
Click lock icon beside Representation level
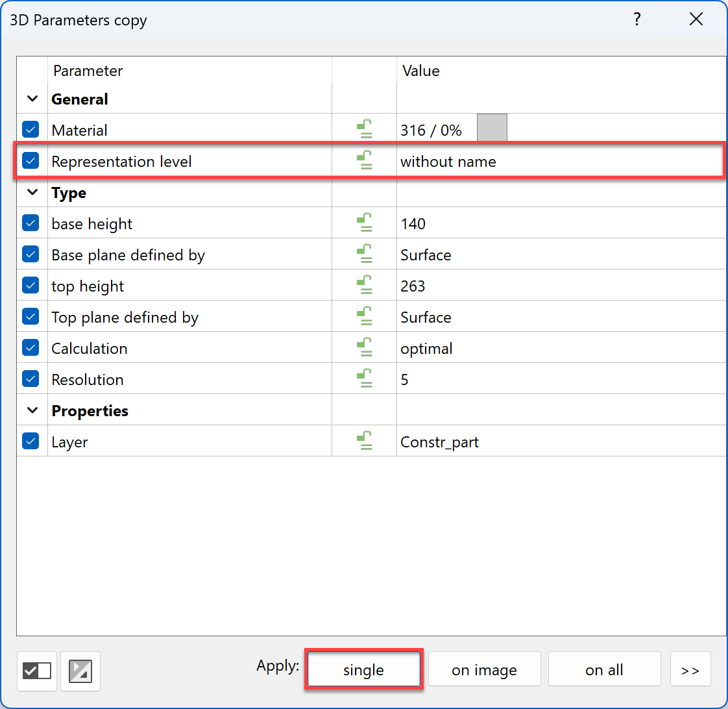coord(365,161)
